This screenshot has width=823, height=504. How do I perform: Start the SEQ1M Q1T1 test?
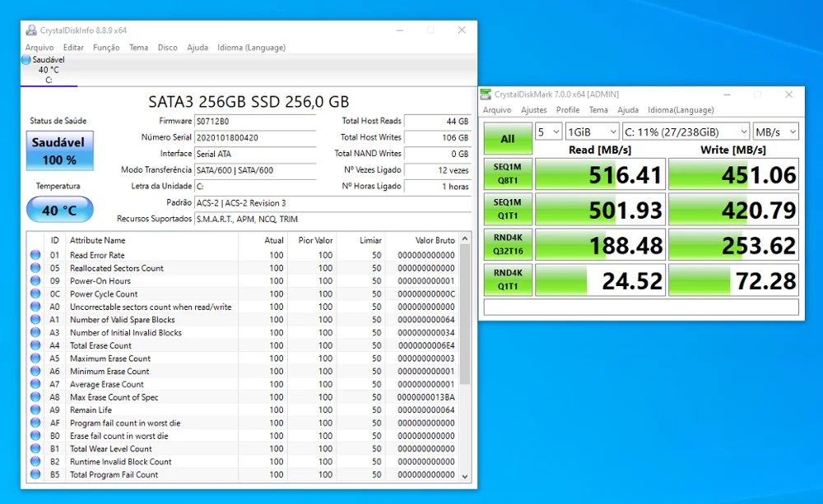click(x=508, y=209)
